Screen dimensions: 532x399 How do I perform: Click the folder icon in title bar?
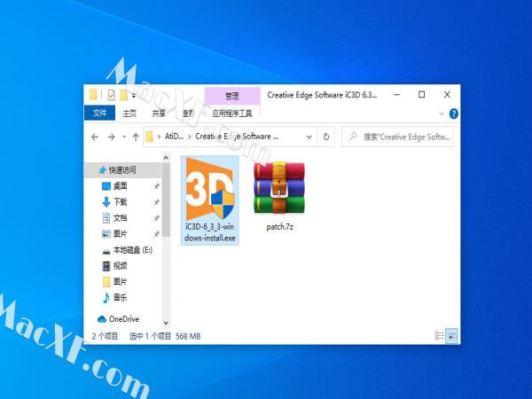coord(94,95)
